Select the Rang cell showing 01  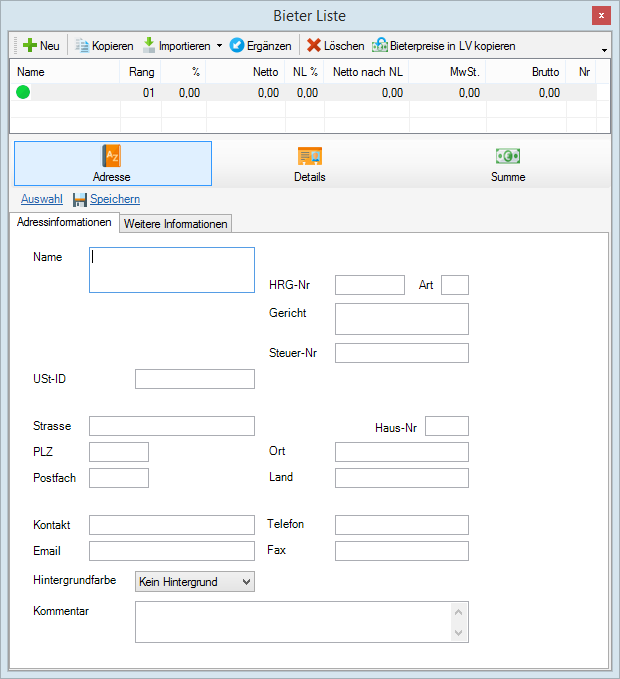pyautogui.click(x=140, y=93)
